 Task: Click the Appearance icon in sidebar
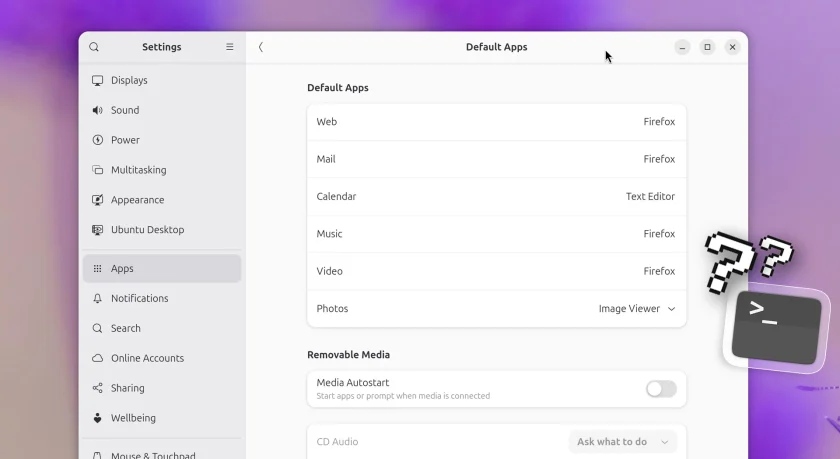point(98,200)
